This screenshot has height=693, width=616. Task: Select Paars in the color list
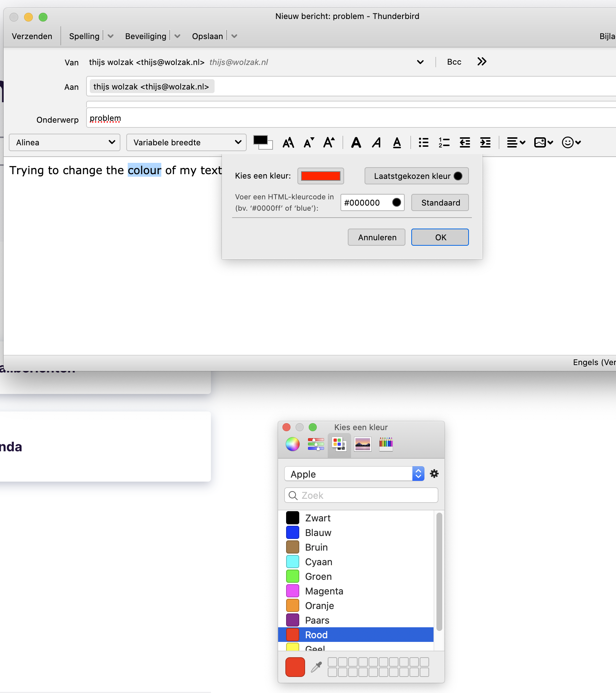[x=356, y=620]
